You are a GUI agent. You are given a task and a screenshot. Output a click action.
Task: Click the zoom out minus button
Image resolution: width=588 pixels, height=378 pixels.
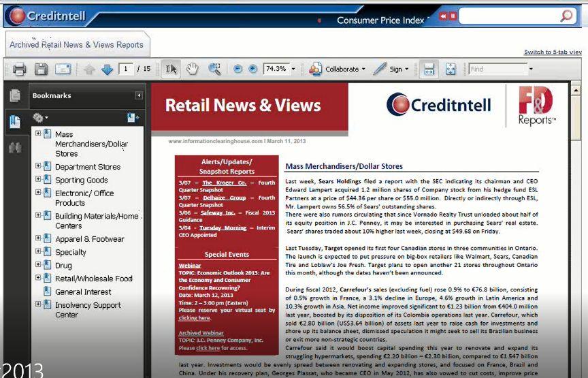238,69
